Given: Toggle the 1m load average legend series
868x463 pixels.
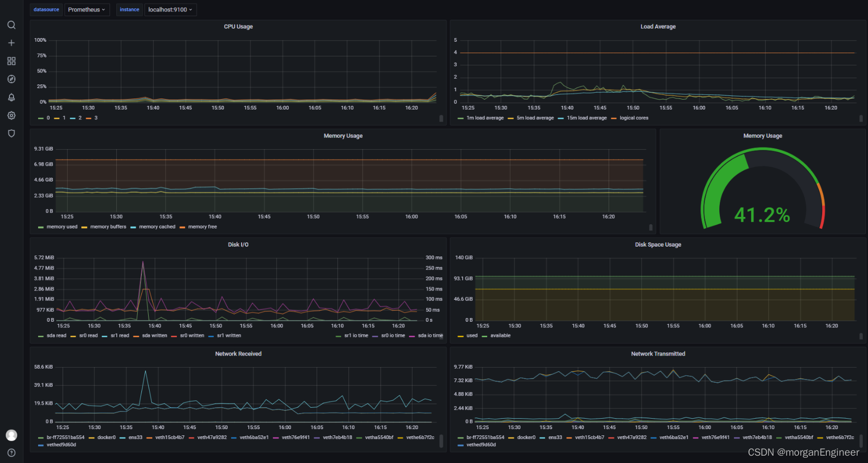Looking at the screenshot, I should (x=485, y=118).
